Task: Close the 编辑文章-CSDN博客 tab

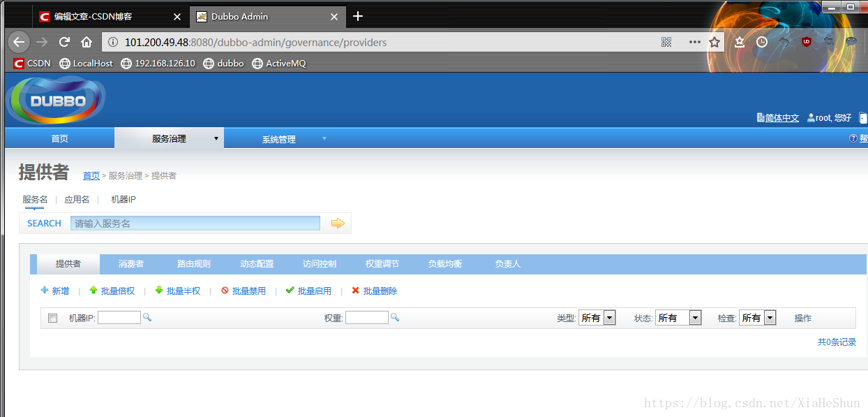Action: 177,16
